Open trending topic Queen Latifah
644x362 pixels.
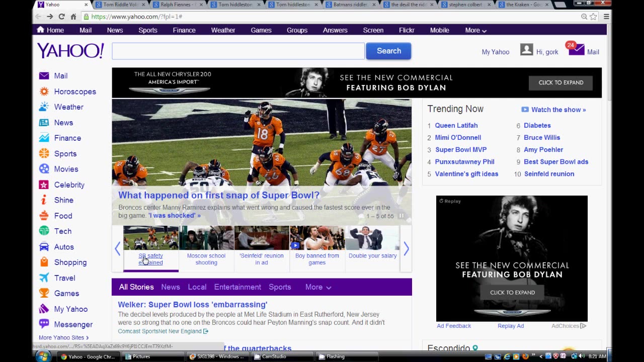456,125
